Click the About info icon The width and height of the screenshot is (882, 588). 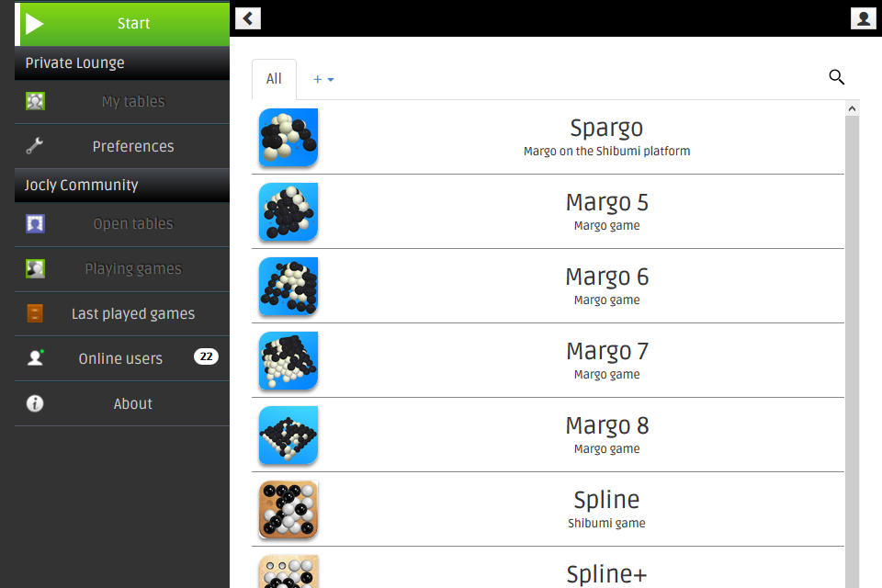35,403
